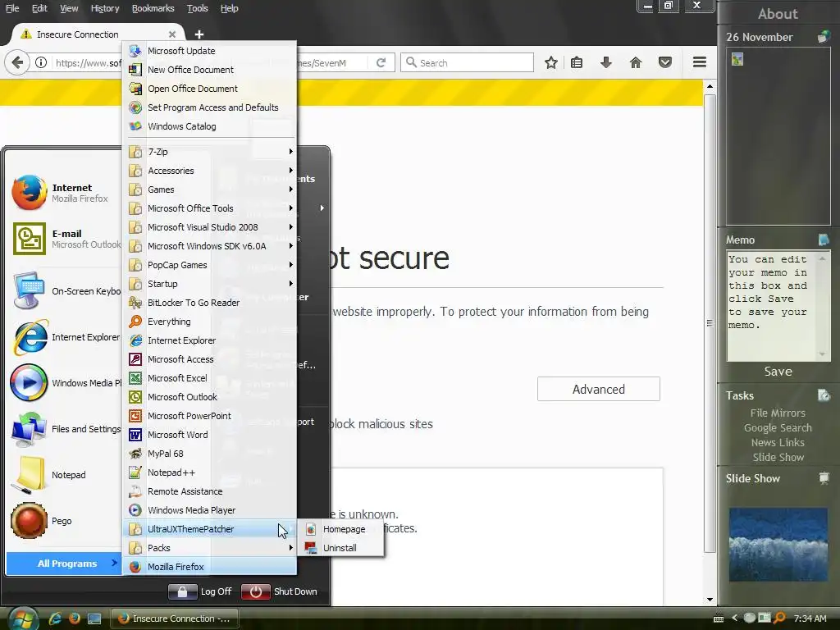This screenshot has width=840, height=630.
Task: Open Firefox downloads arrow icon
Action: (x=606, y=62)
